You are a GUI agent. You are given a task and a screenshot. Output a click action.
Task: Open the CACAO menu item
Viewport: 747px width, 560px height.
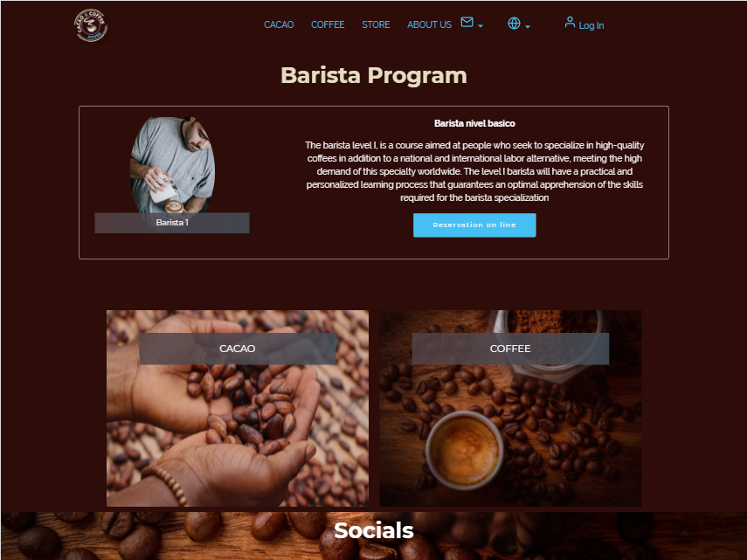click(279, 24)
